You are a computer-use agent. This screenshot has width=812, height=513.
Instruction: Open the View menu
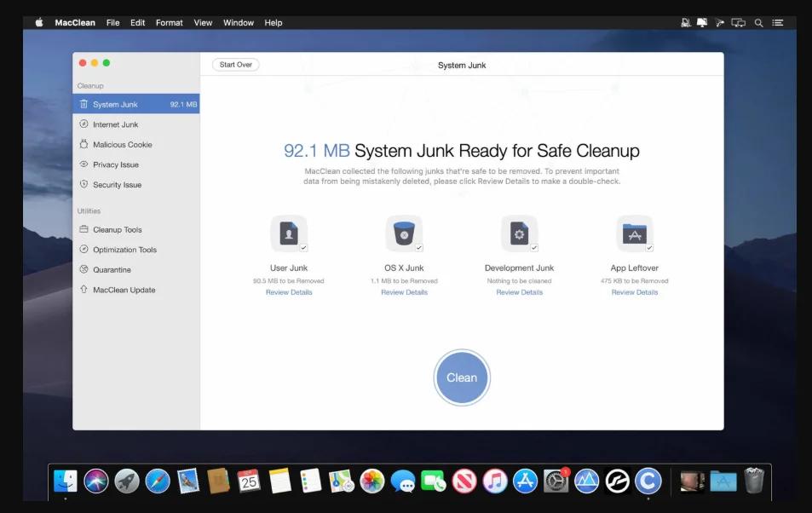coord(203,23)
